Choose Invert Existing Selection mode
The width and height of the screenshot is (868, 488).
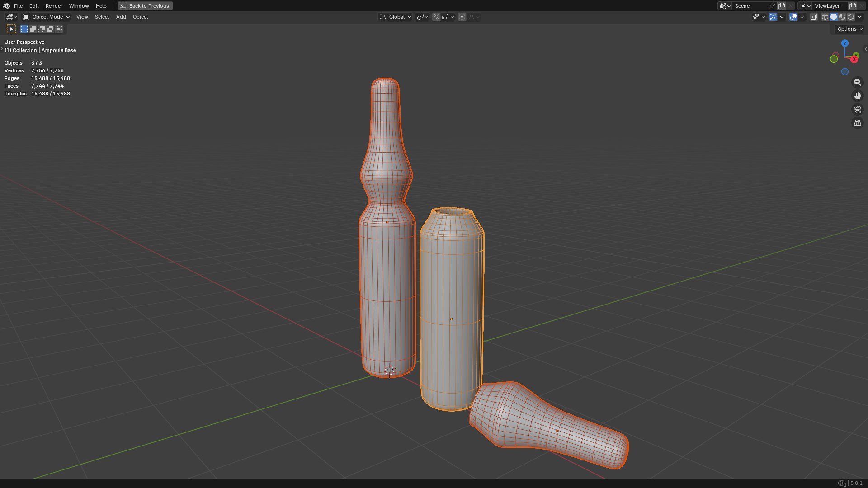point(50,29)
